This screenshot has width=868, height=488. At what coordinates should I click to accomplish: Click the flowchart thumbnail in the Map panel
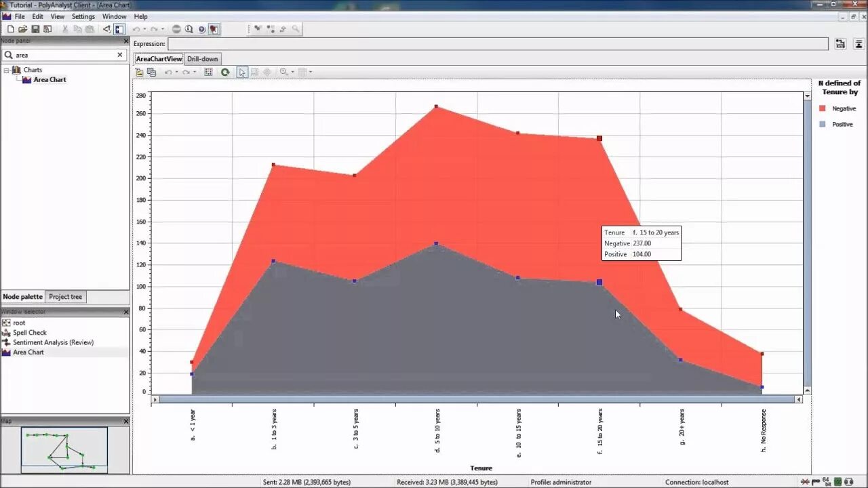click(x=64, y=449)
